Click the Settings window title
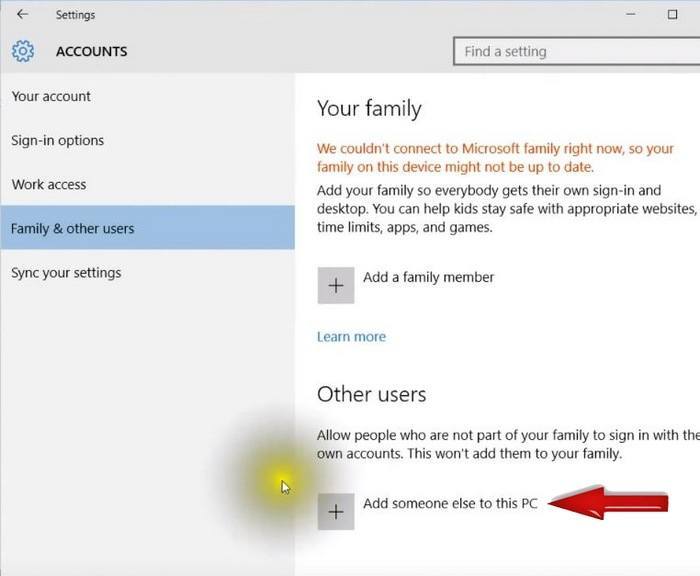The width and height of the screenshot is (700, 576). pos(75,15)
